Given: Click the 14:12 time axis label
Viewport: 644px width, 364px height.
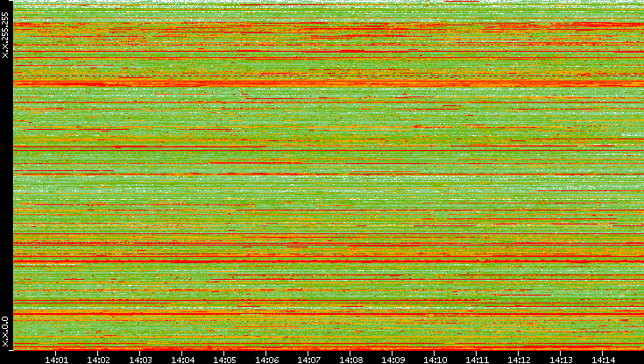Looking at the screenshot, I should 519,360.
